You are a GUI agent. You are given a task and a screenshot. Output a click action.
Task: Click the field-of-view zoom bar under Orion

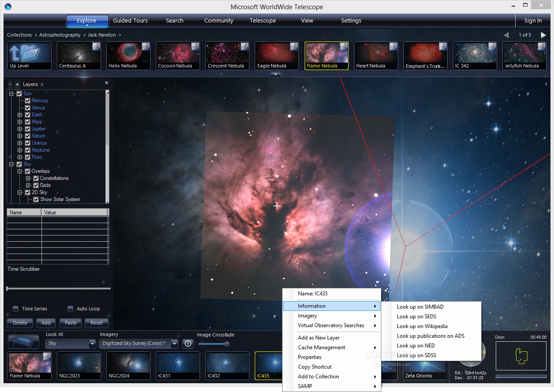[521, 376]
